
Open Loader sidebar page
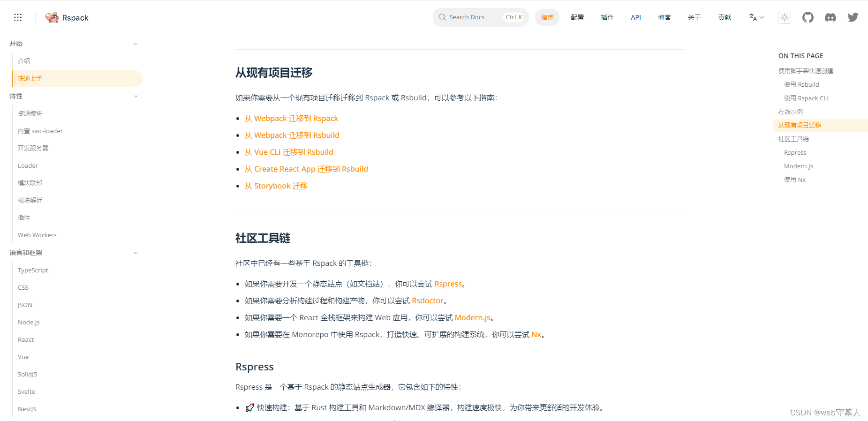[x=28, y=165]
